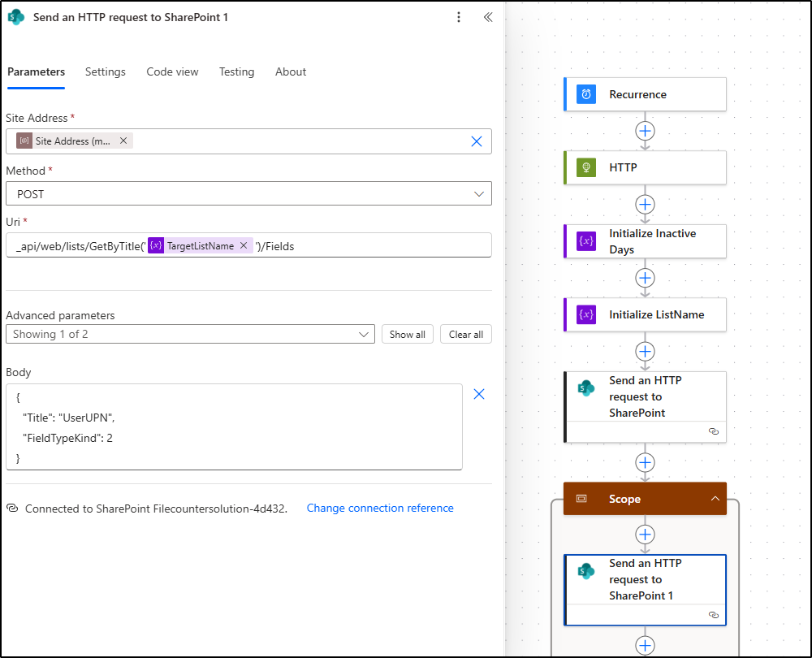Screen dimensions: 812x658
Task: Click the Change connection reference link
Action: pos(379,508)
